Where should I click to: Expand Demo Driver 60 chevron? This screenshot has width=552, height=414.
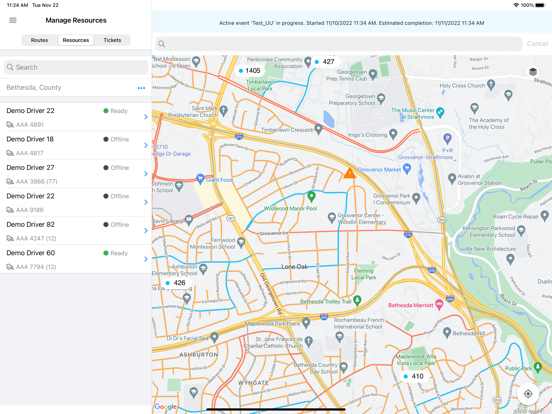click(x=146, y=259)
